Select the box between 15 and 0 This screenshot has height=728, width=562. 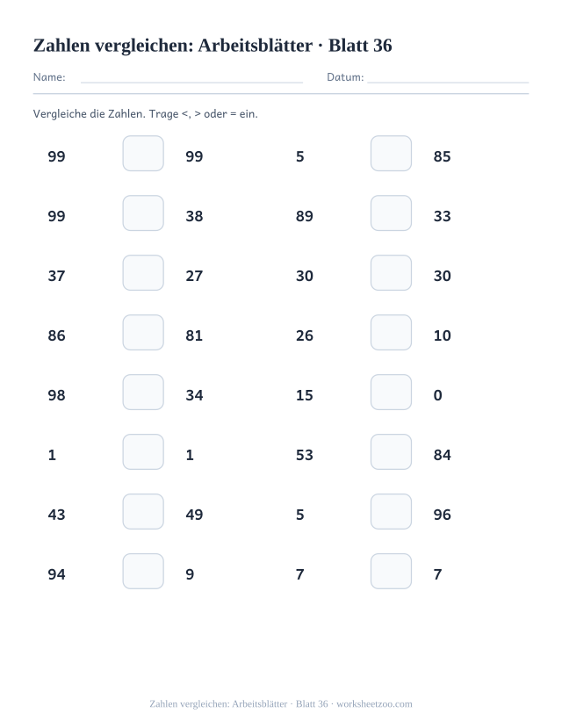tap(391, 393)
